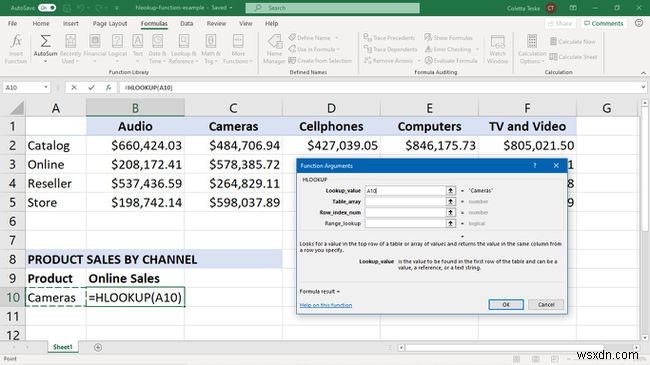Open Calculation Options
Screen dimensions: 650x365
pos(532,49)
